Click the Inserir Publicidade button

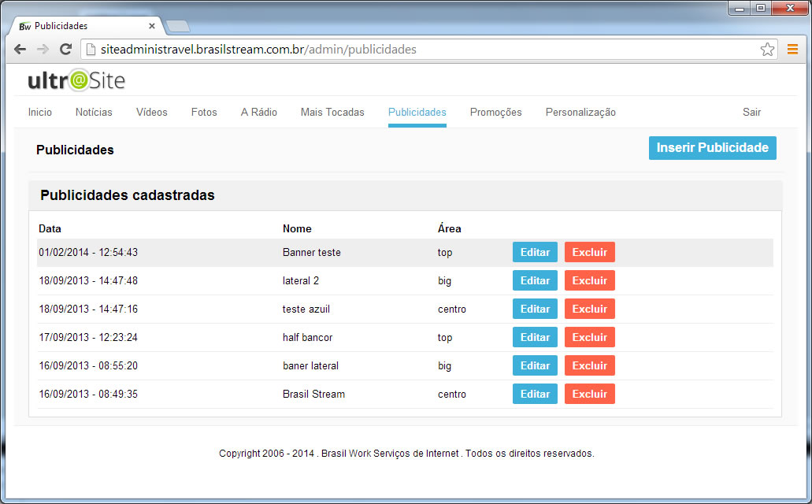pyautogui.click(x=712, y=147)
